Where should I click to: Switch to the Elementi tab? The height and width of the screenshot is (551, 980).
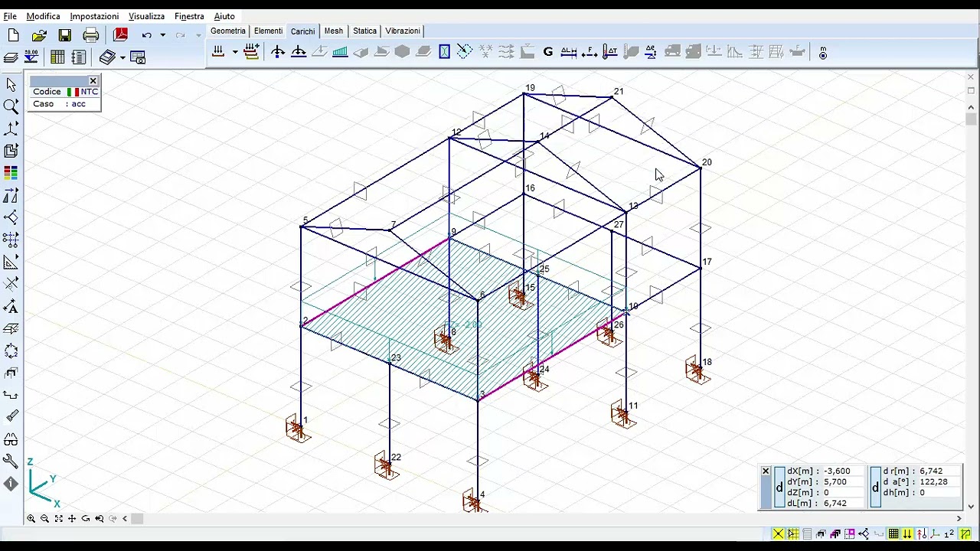(x=268, y=31)
